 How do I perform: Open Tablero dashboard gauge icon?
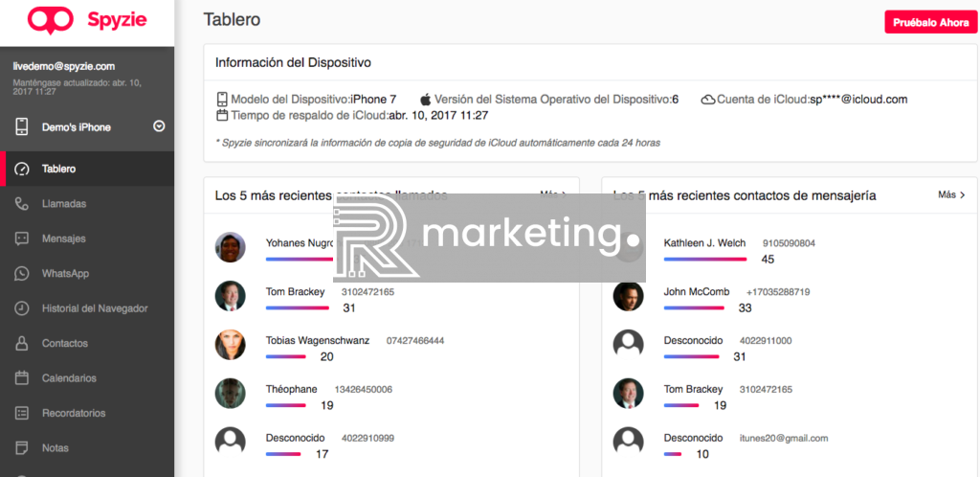coord(22,169)
